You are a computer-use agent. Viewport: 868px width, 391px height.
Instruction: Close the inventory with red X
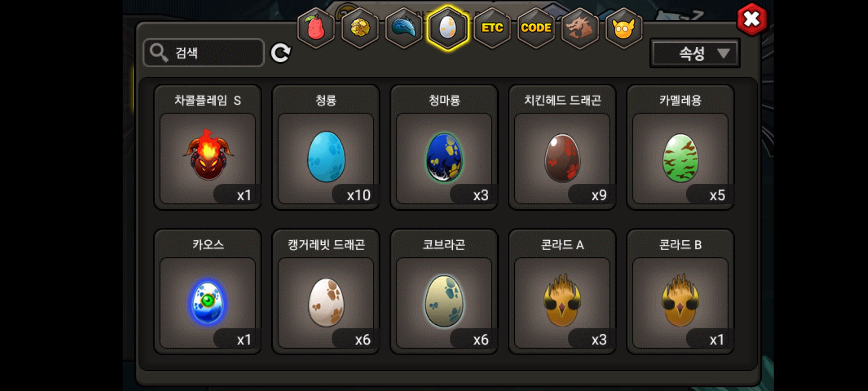[752, 19]
